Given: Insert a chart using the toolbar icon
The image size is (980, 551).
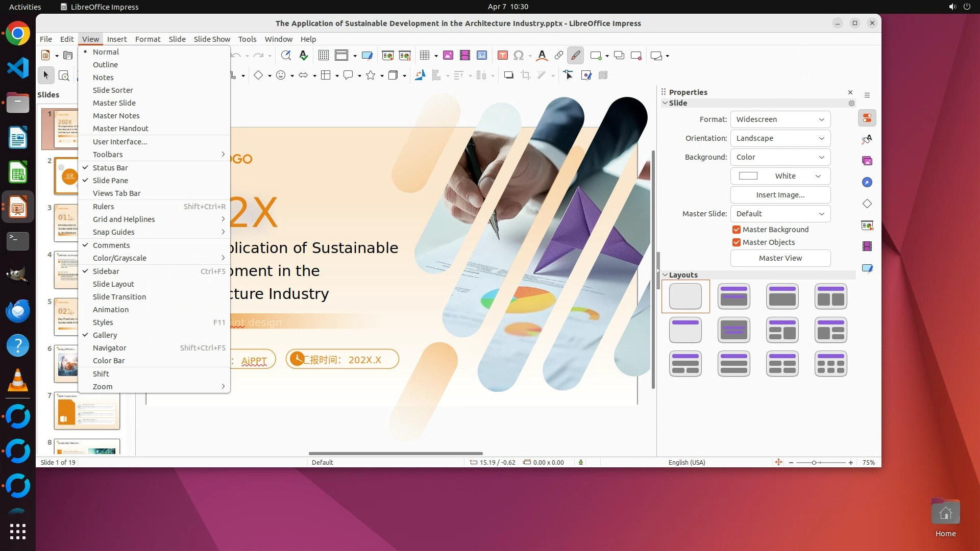Looking at the screenshot, I should click(x=482, y=56).
